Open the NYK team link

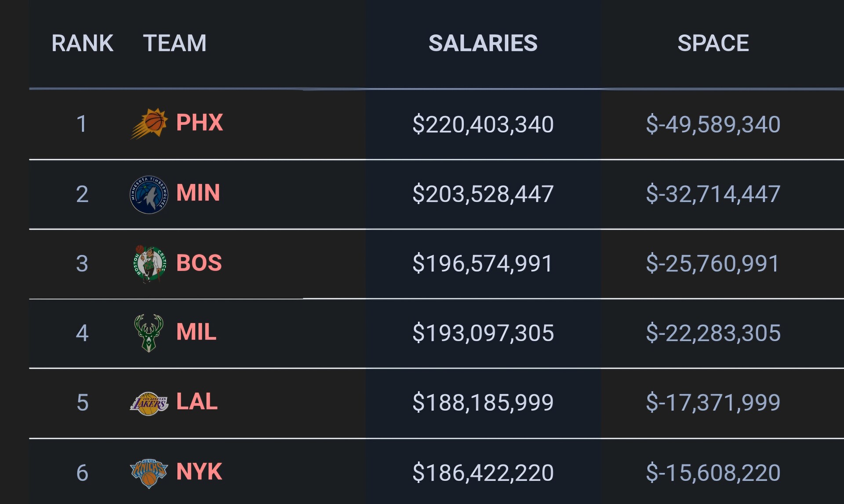199,472
